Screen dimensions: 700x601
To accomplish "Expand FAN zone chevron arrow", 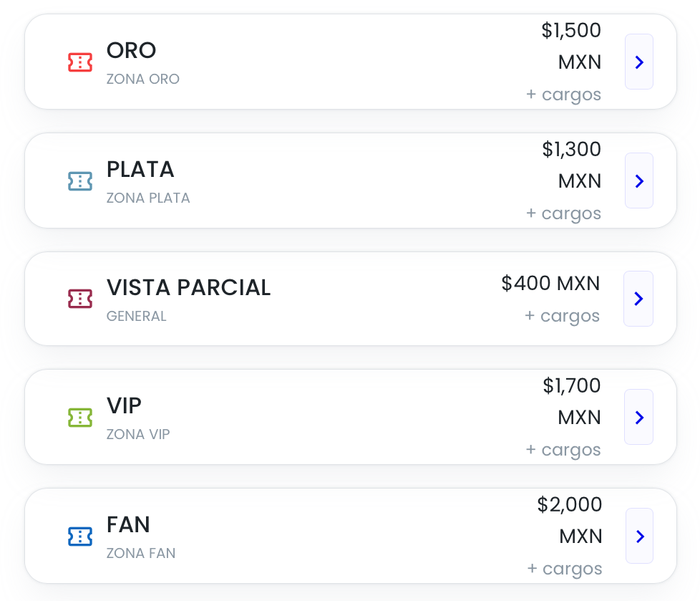I will pos(639,536).
